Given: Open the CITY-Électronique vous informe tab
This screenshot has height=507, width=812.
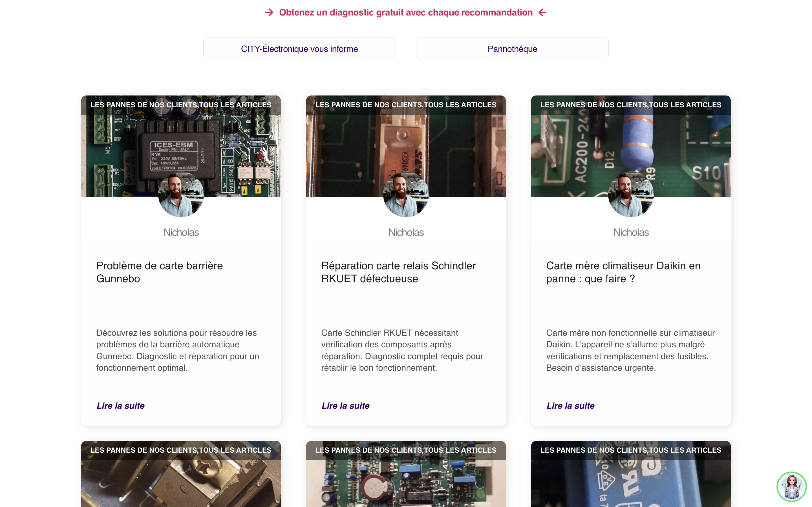Looking at the screenshot, I should 299,49.
